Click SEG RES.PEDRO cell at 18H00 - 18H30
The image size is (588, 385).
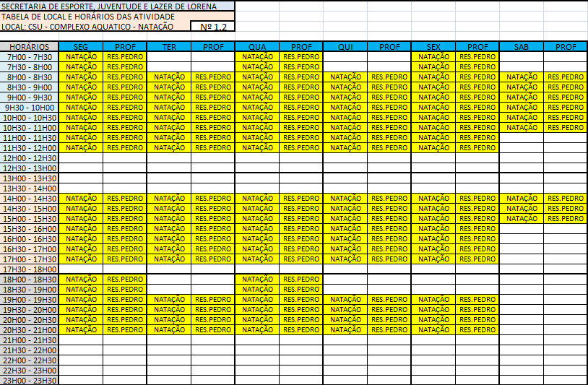(x=125, y=280)
